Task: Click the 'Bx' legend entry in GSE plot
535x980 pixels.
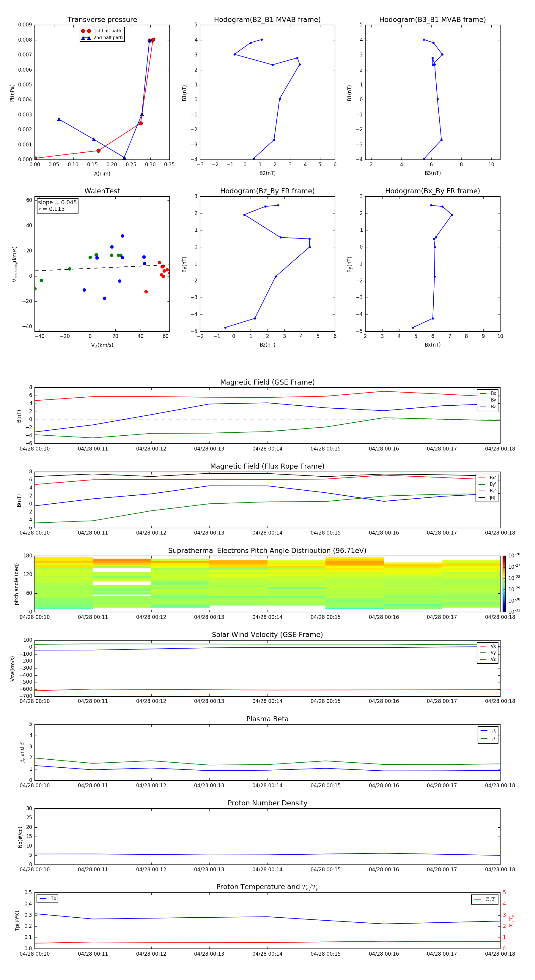Action: click(x=488, y=393)
